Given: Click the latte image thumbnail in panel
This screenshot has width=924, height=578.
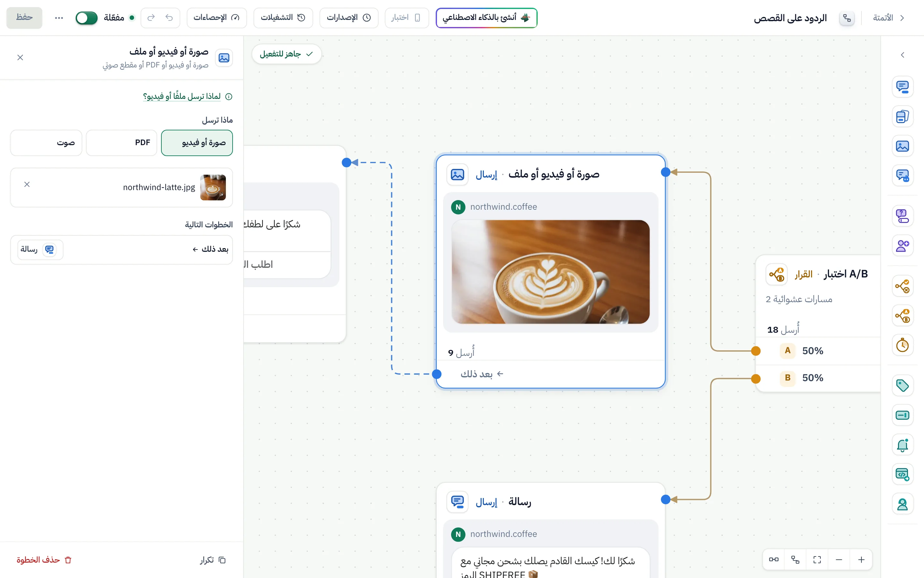Looking at the screenshot, I should click(213, 187).
